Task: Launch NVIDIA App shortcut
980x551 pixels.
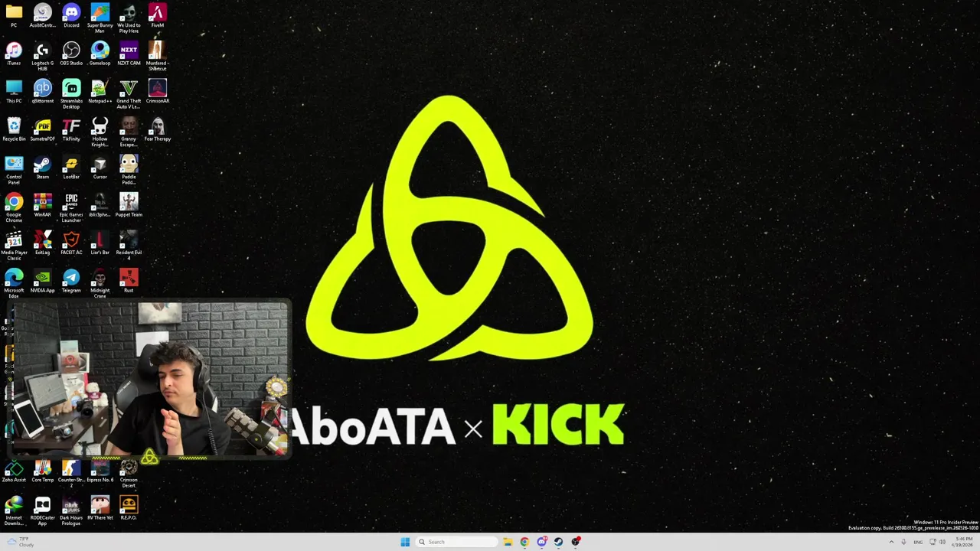Action: tap(42, 281)
